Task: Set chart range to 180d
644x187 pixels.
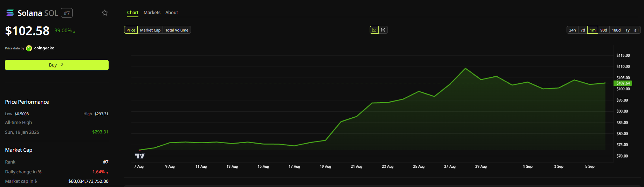Action: coord(616,30)
